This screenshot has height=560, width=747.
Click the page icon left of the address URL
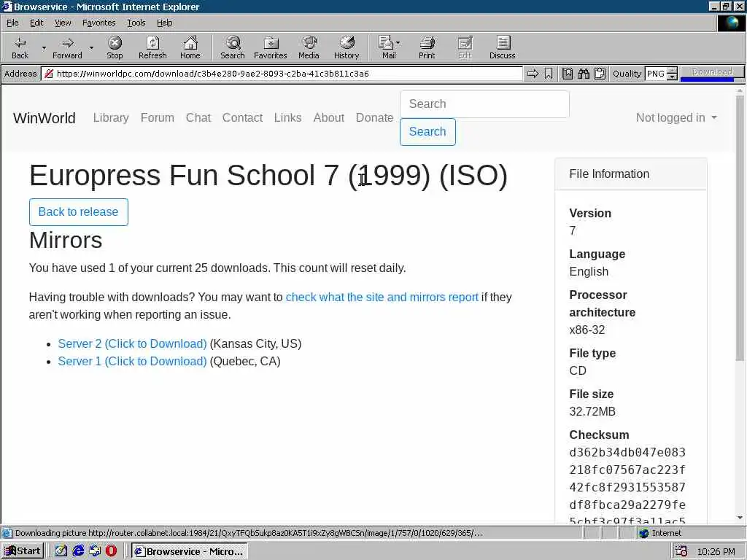[x=48, y=74]
